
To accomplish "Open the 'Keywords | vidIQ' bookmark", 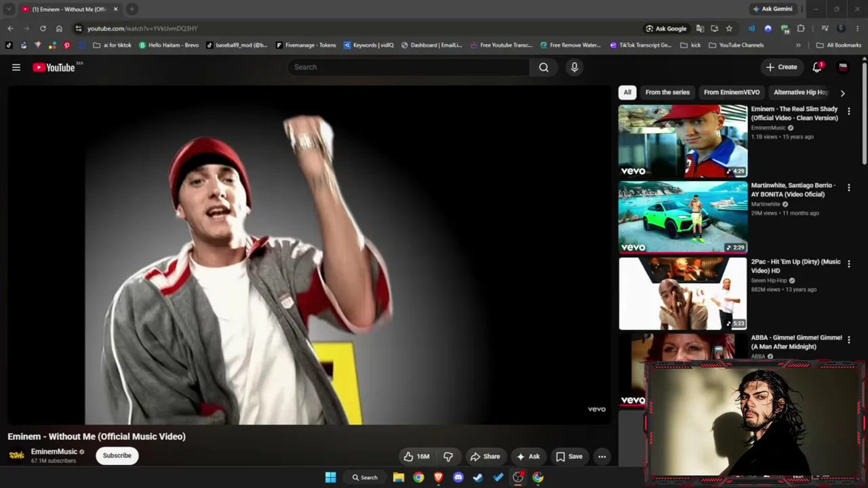I will (369, 45).
